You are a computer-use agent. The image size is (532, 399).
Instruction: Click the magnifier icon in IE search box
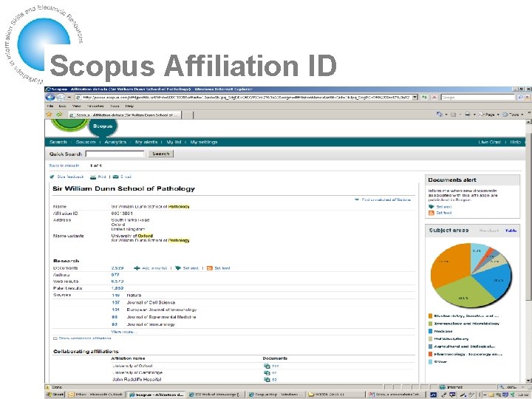point(520,98)
